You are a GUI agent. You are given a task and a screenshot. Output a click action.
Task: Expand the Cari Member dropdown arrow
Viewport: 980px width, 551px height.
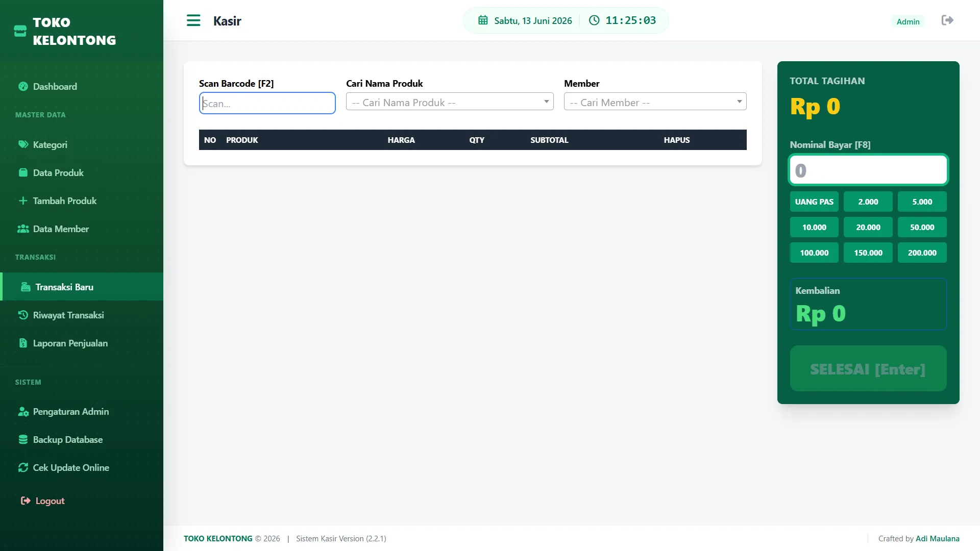739,102
